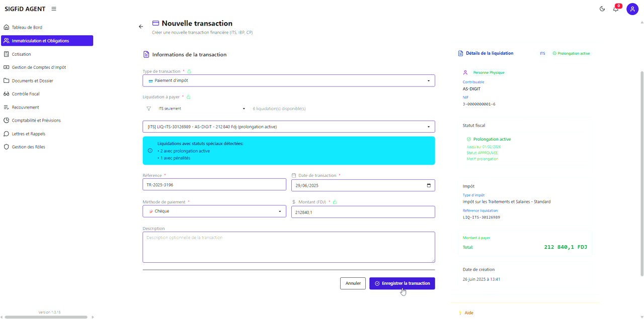Expand the LIQ-ITS-30126989 liquidation selector
Image resolution: width=644 pixels, height=319 pixels.
288,126
